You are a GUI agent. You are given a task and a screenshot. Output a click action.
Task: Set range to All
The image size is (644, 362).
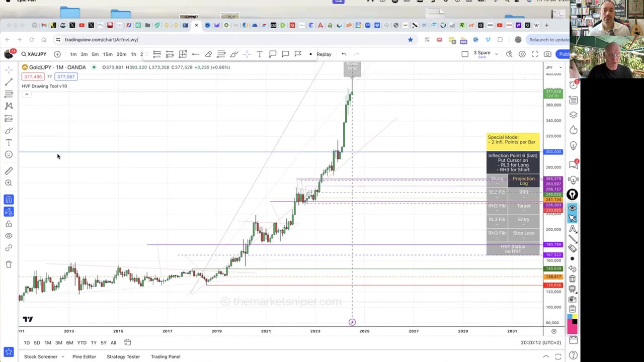point(113,343)
